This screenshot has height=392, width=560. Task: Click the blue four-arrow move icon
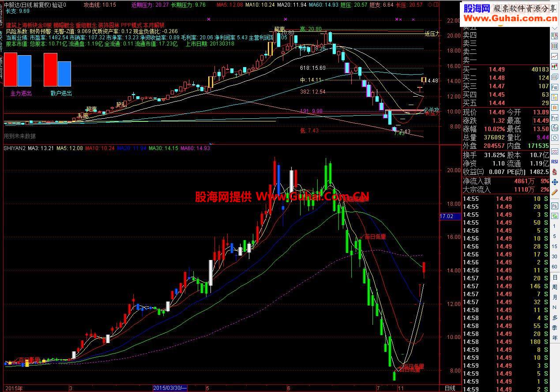[x=555, y=181]
